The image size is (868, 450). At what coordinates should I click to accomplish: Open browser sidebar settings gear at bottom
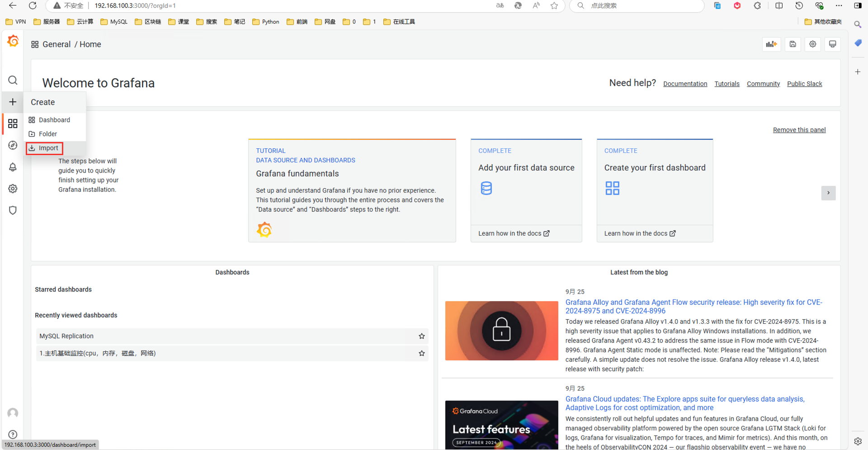[x=858, y=441]
